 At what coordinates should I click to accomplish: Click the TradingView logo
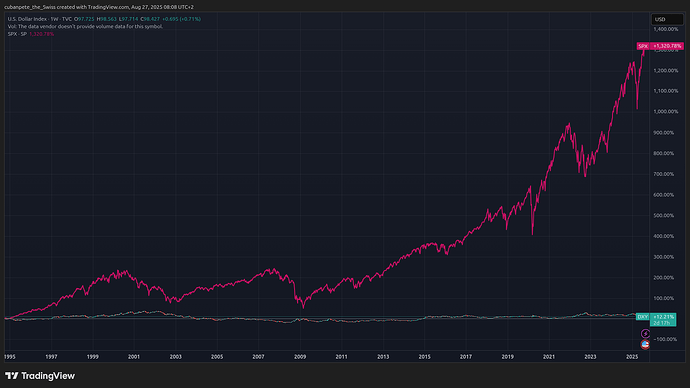(40, 376)
